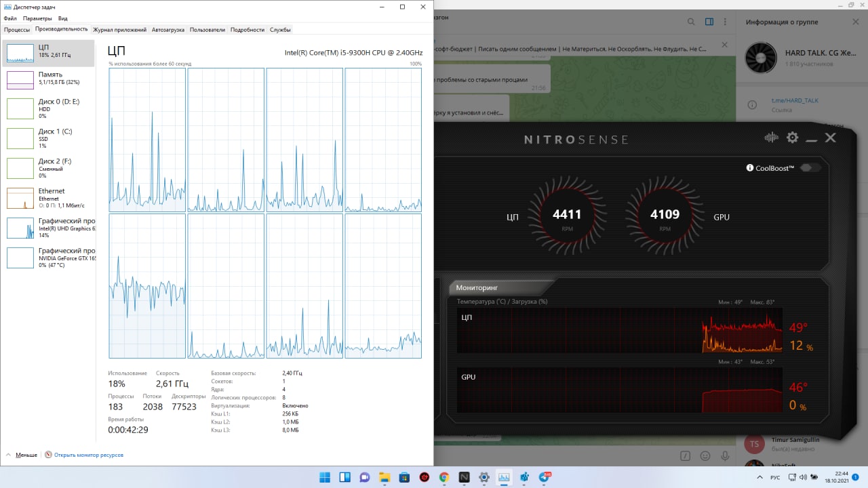Open the Windows Start menu
This screenshot has width=868, height=488.
325,477
